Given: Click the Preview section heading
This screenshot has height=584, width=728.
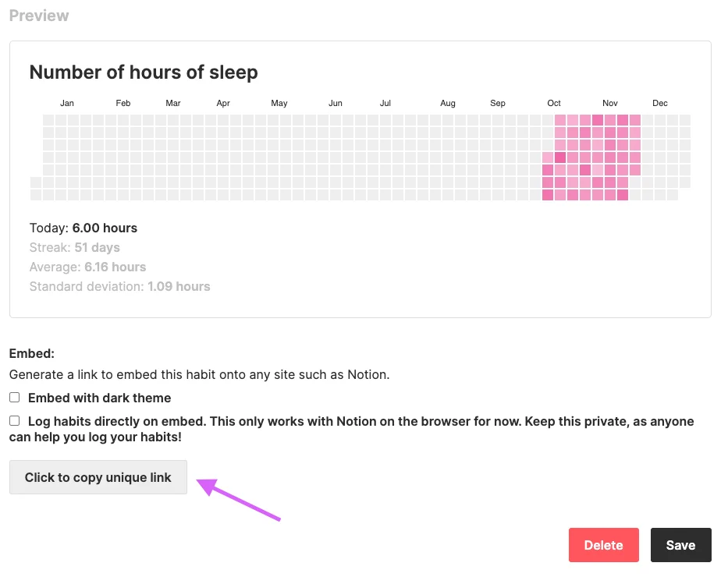Looking at the screenshot, I should (x=39, y=16).
